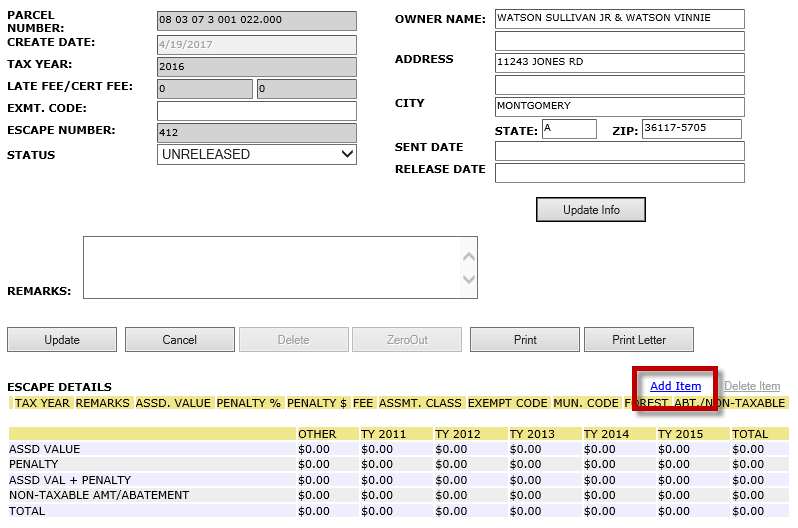Click the CERT FEE field
This screenshot has width=798, height=528.
coord(307,89)
